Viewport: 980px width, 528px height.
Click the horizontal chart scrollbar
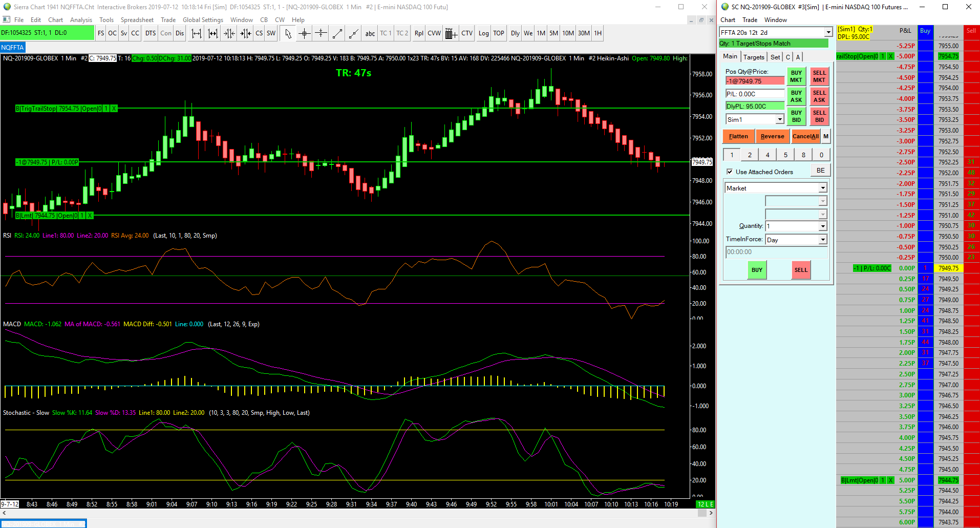coord(357,512)
